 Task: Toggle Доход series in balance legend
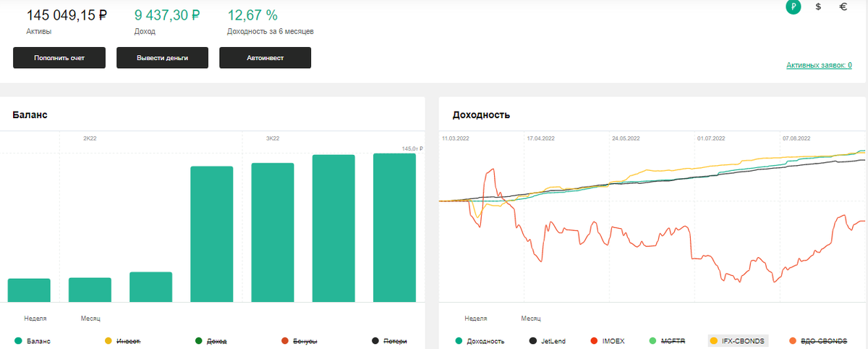click(x=211, y=340)
